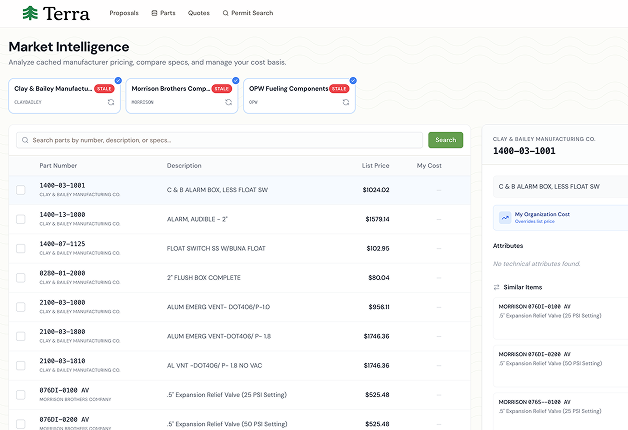
Task: Open similar item MORRISON 076S--0100 AV
Action: 561,411
